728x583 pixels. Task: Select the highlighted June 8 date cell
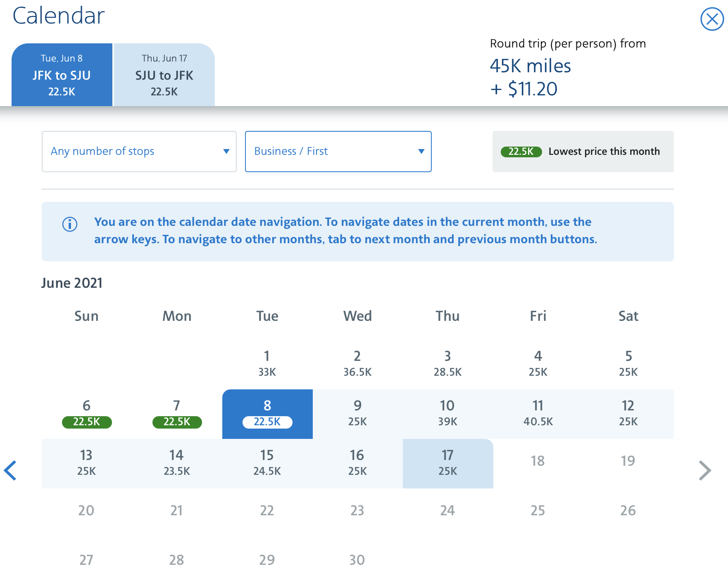point(267,414)
